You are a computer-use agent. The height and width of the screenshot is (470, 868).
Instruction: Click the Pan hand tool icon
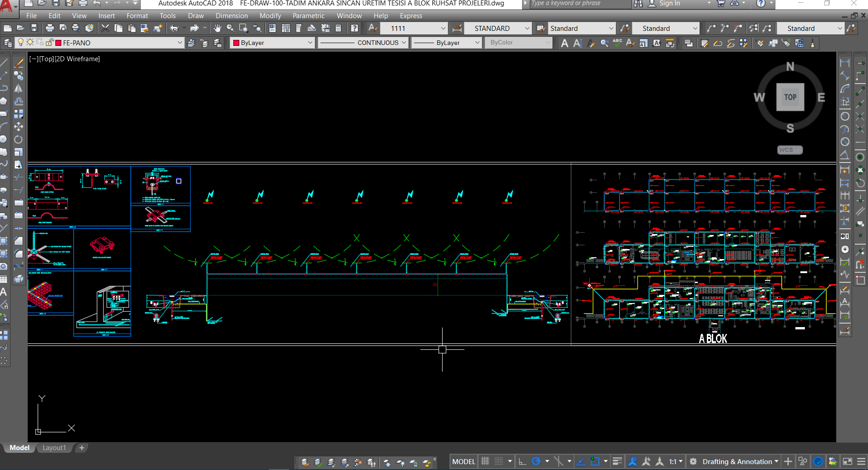217,28
